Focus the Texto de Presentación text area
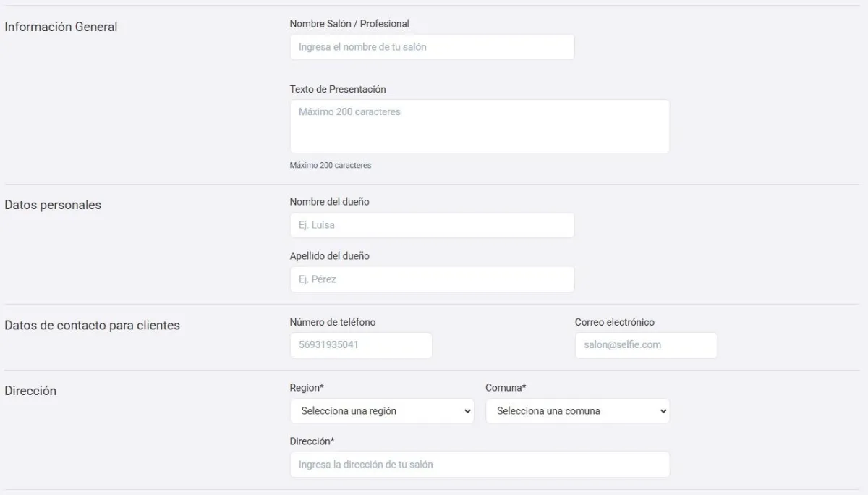 click(x=479, y=126)
